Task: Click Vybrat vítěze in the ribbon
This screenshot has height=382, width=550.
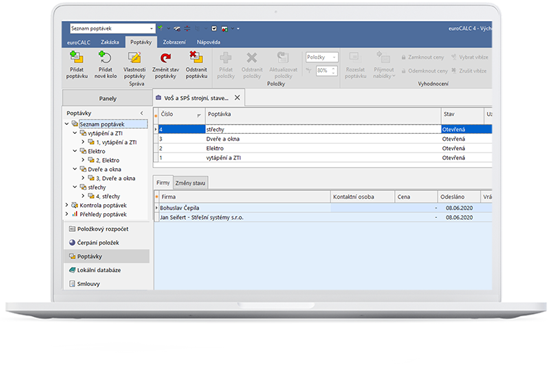Action: click(x=470, y=57)
